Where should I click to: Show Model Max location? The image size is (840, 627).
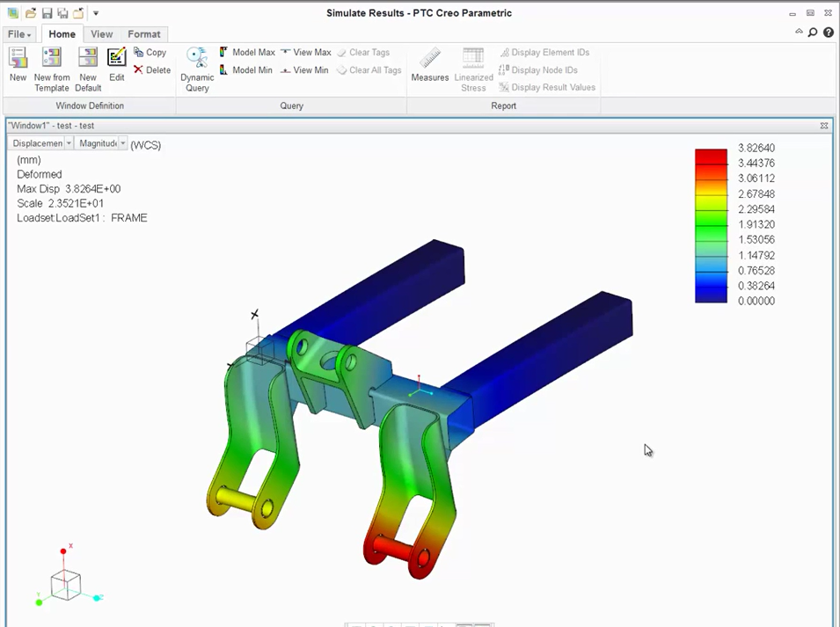click(x=247, y=52)
